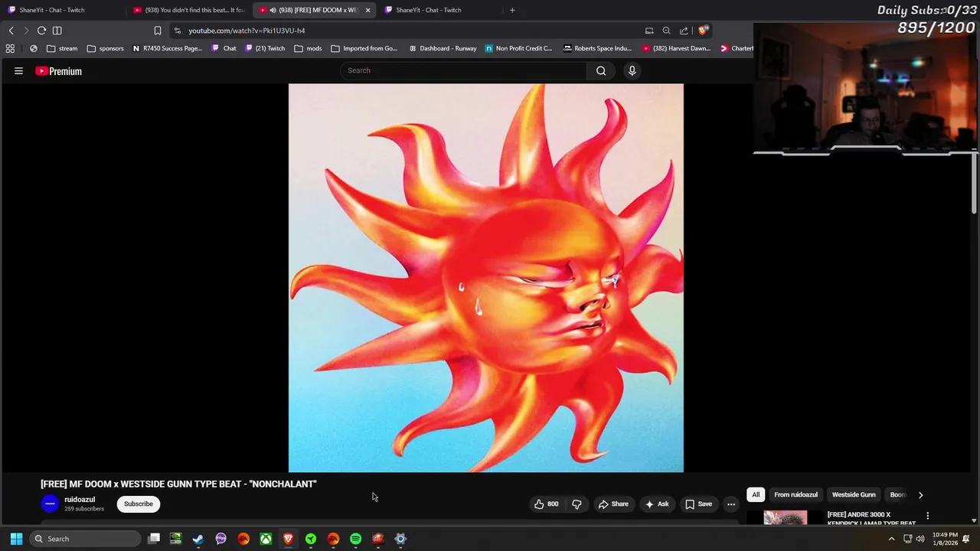Open Steam from the taskbar

[x=198, y=539]
